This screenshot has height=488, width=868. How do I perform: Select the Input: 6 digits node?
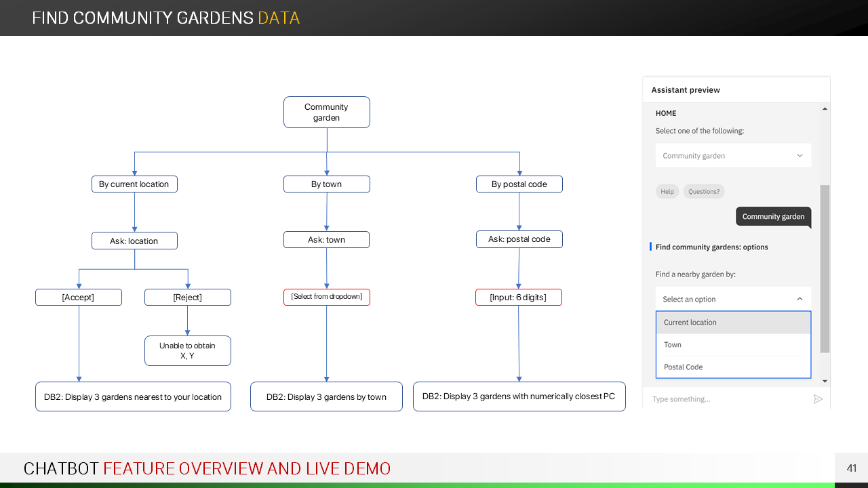(x=519, y=298)
